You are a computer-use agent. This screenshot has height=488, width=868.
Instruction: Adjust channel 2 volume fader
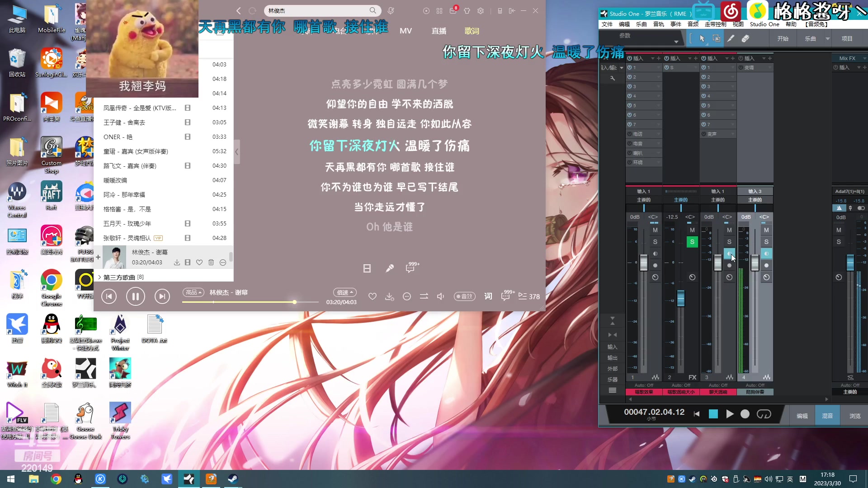680,298
